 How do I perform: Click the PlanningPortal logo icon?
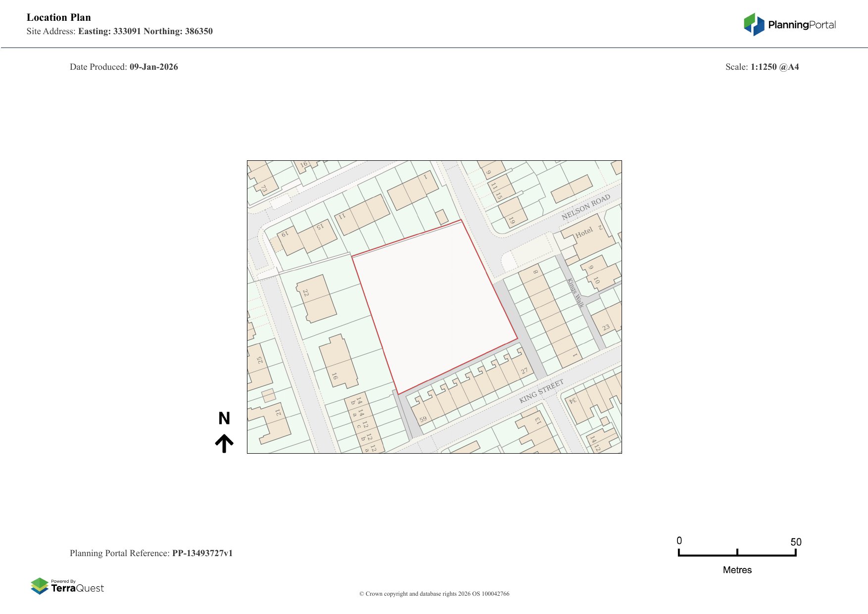[754, 24]
